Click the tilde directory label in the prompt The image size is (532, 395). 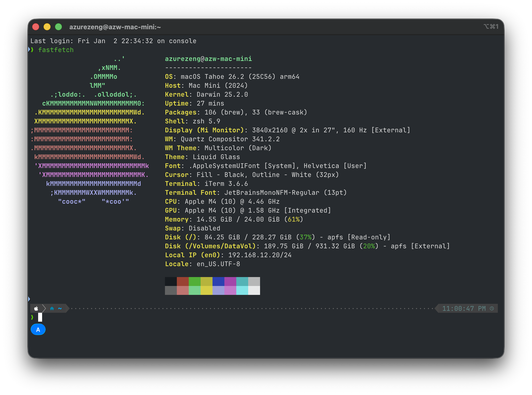point(60,309)
